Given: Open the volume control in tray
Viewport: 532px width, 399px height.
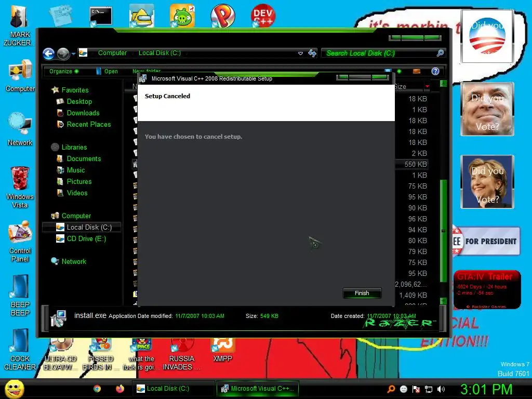Looking at the screenshot, I should (441, 389).
